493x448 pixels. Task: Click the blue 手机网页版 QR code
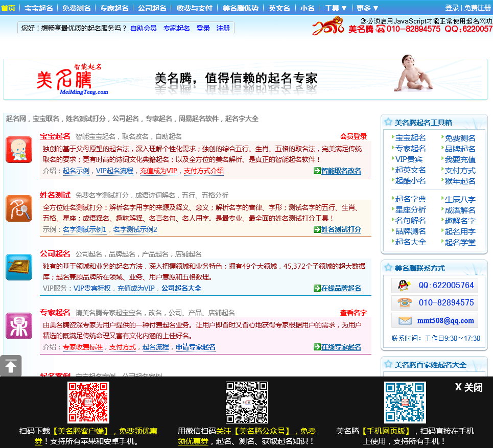click(x=405, y=403)
